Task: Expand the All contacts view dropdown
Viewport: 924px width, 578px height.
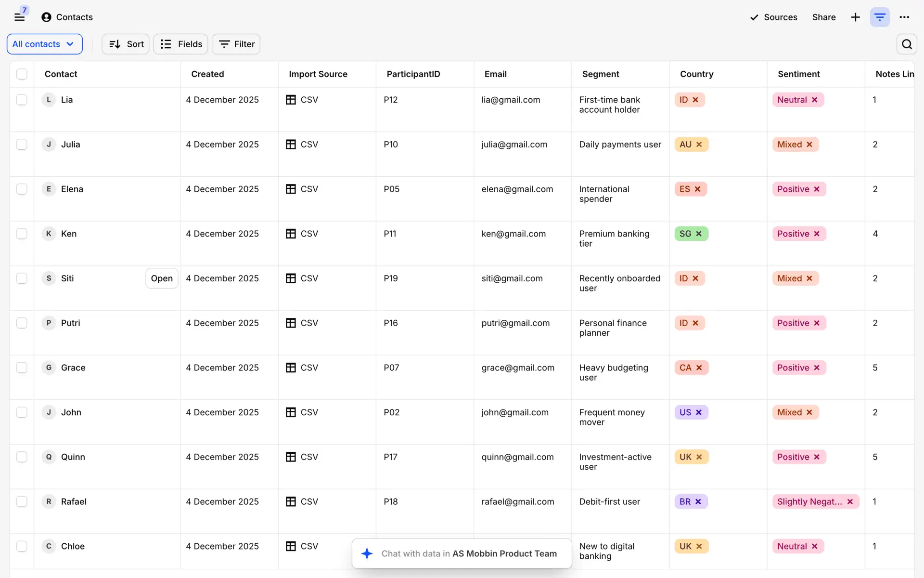Action: point(44,44)
